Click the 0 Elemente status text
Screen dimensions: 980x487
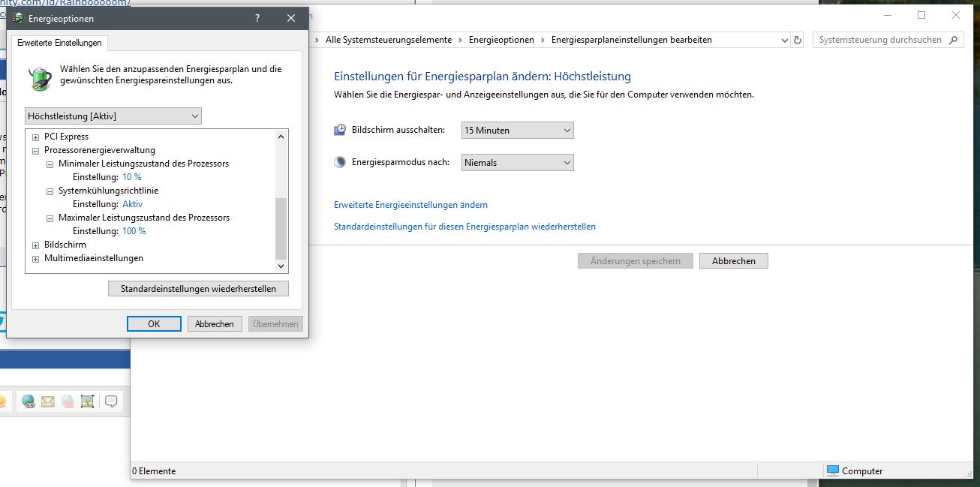click(x=154, y=471)
